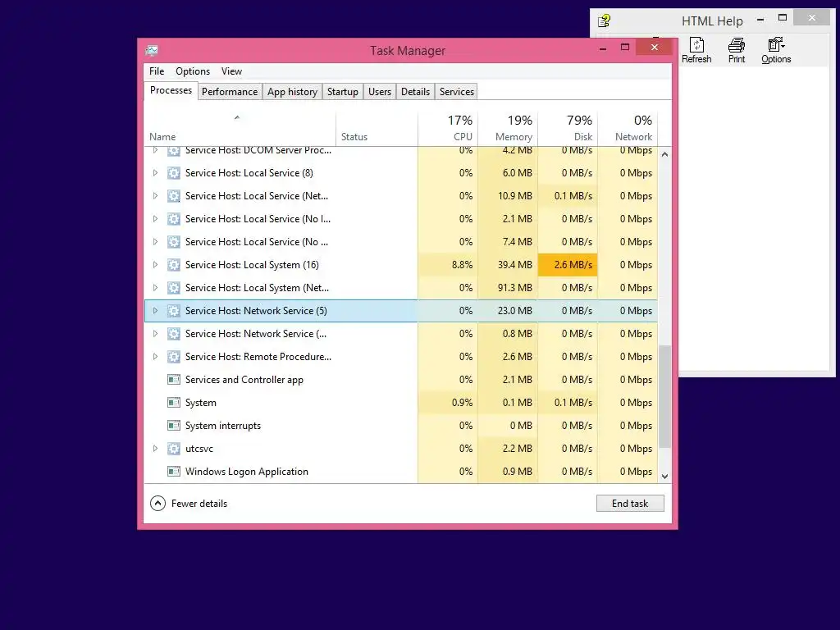Click the scroll down arrow of process list
This screenshot has width=840, height=630.
click(664, 477)
